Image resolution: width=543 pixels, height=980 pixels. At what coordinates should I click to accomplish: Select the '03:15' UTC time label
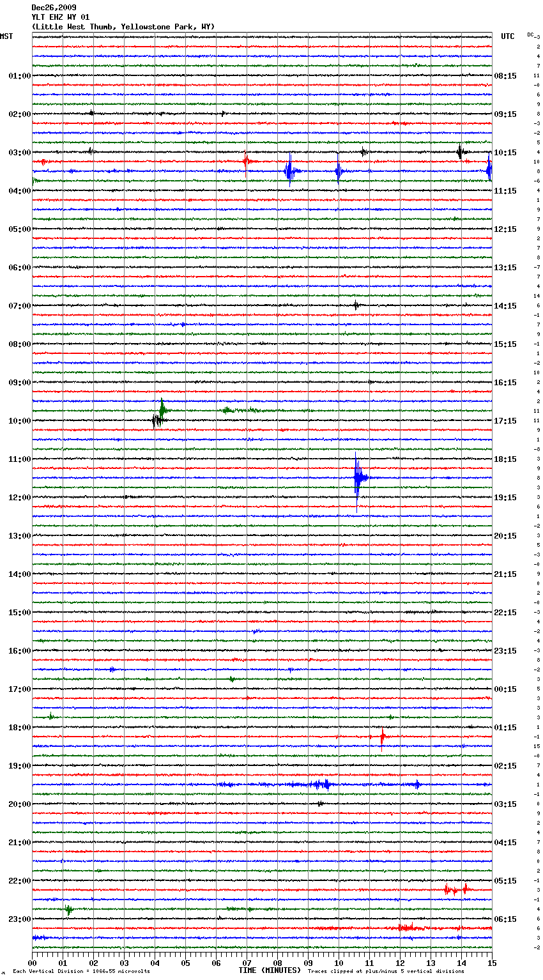click(x=505, y=804)
